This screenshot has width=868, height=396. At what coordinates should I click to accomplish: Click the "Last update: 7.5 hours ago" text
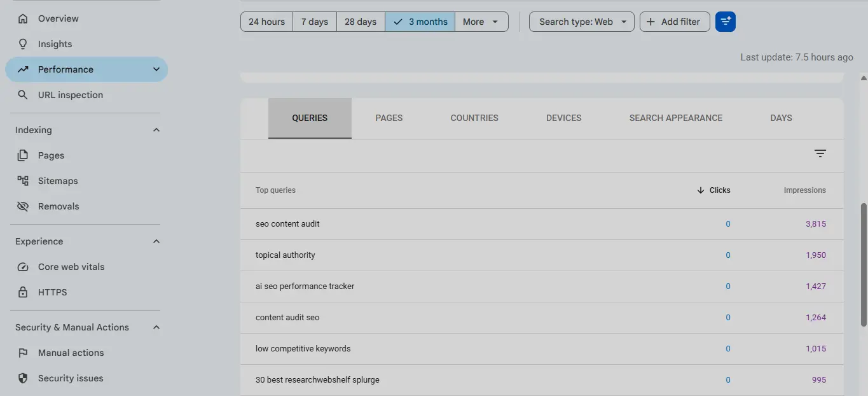pyautogui.click(x=797, y=57)
